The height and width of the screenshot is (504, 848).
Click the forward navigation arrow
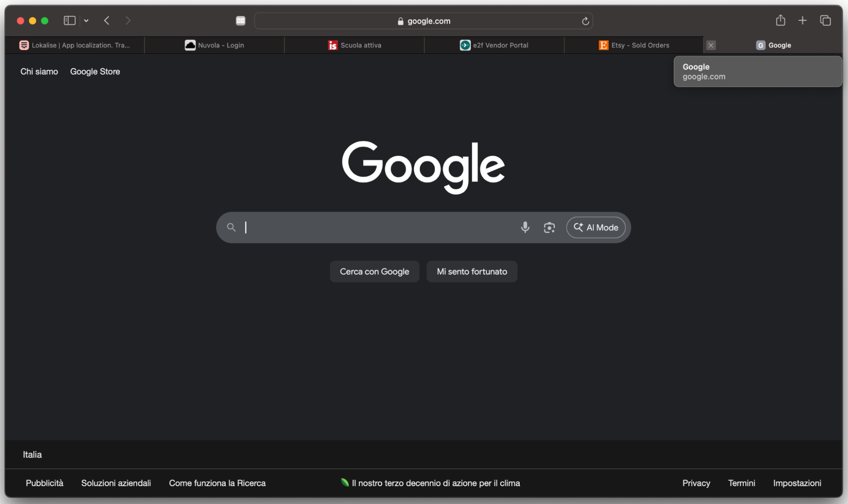click(128, 20)
